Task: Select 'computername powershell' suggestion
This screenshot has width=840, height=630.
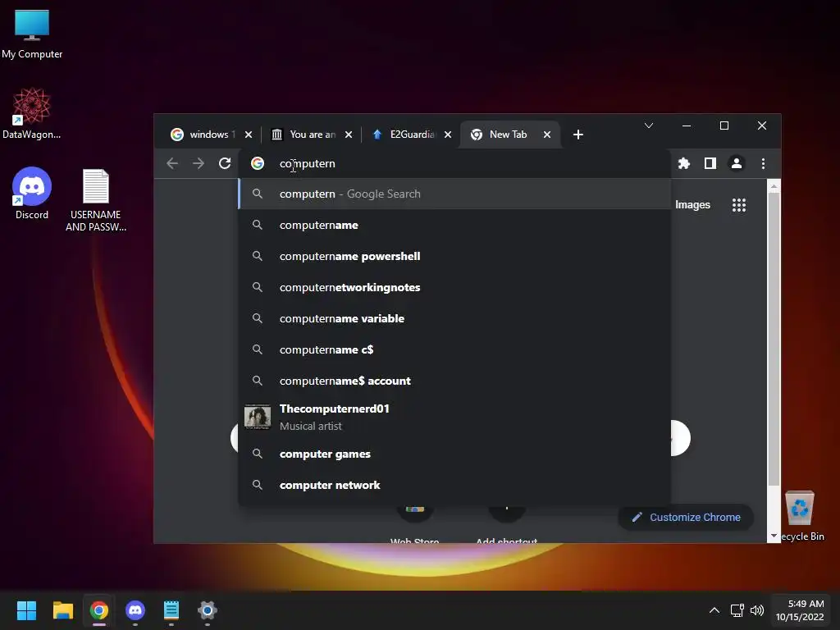Action: pos(454,256)
